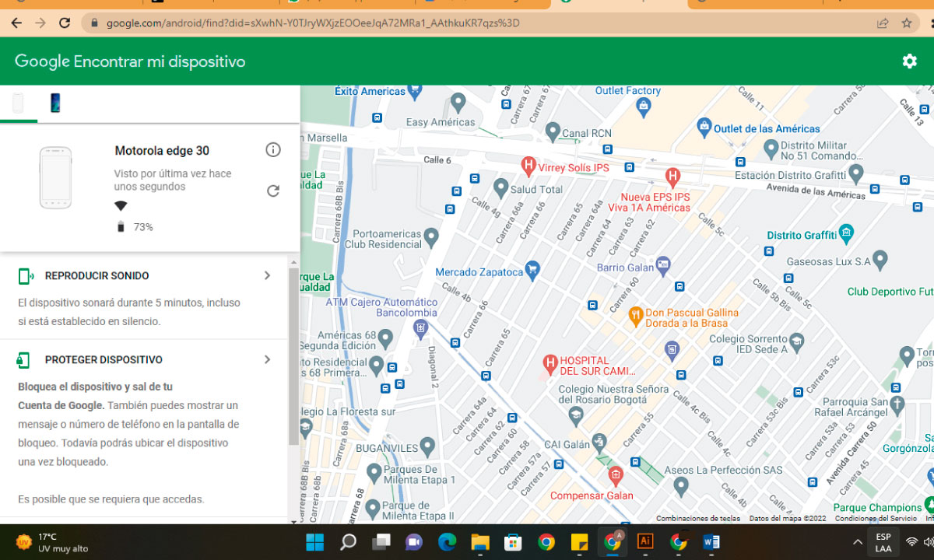Click the Compensar Galan marker

point(616,474)
